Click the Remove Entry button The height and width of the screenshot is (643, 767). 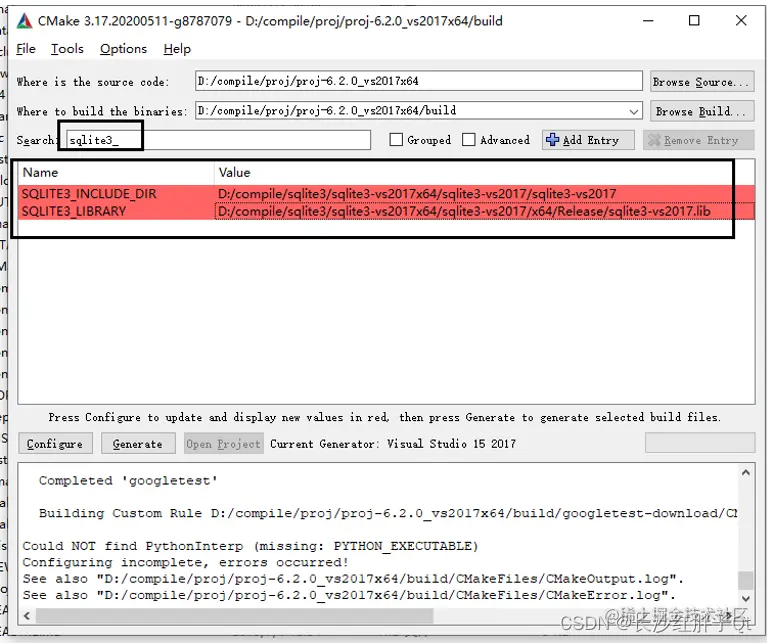(698, 140)
